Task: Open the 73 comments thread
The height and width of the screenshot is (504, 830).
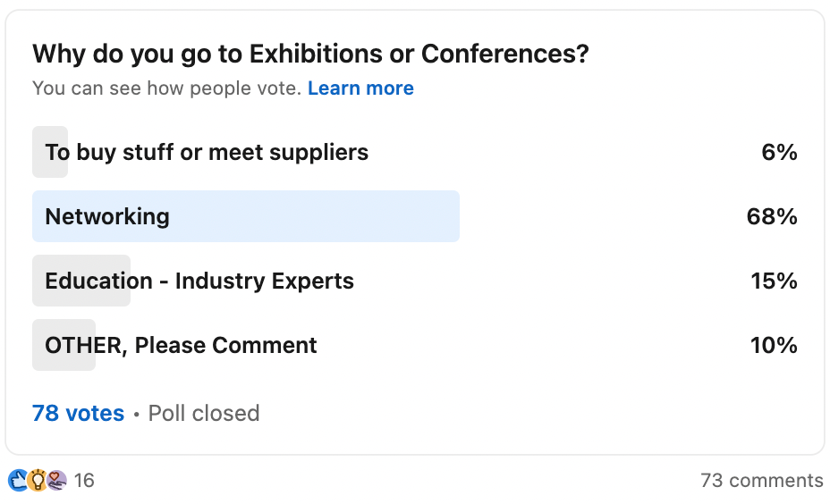Action: point(761,481)
